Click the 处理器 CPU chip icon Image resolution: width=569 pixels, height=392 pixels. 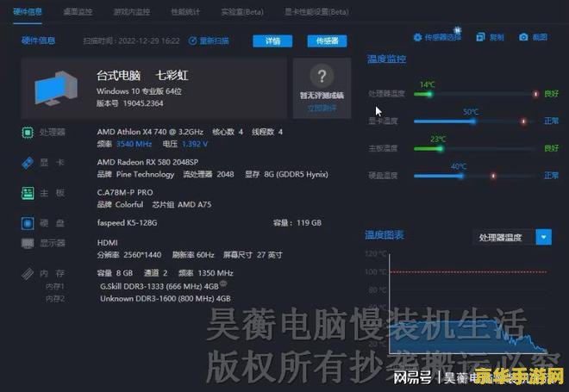(x=28, y=133)
